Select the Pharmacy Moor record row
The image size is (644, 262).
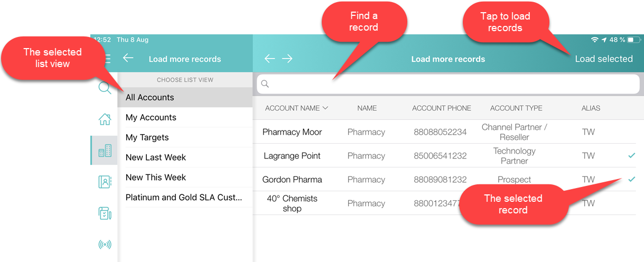[292, 132]
